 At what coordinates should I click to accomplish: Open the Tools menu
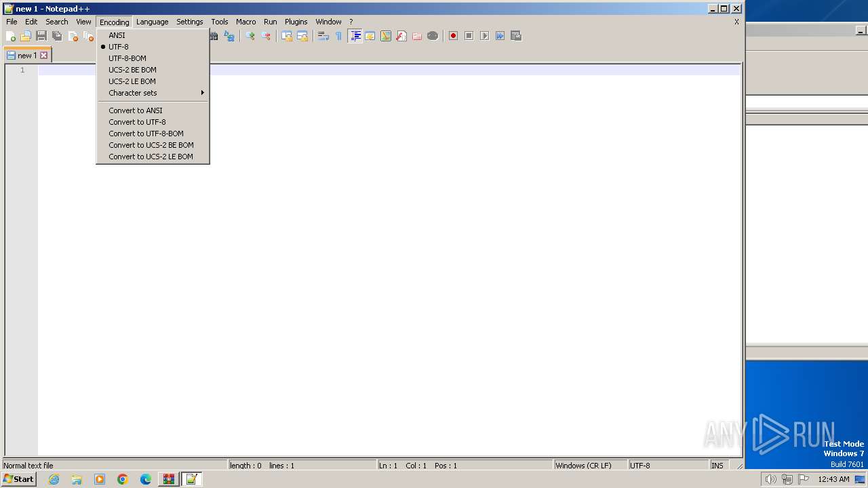(x=220, y=22)
